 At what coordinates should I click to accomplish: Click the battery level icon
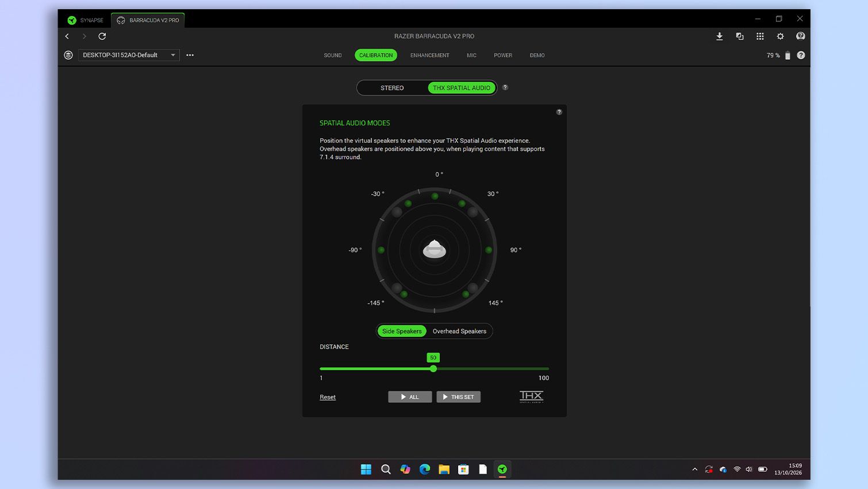788,55
